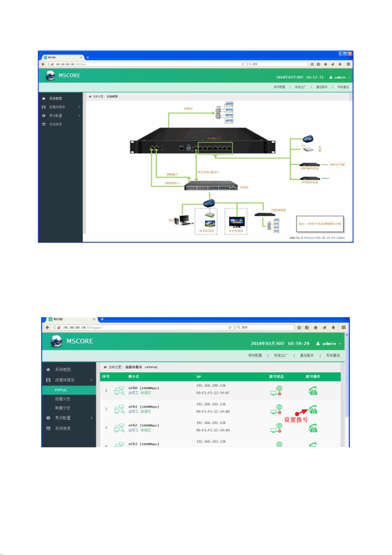Click 系统重启 in upper window

click(343, 87)
